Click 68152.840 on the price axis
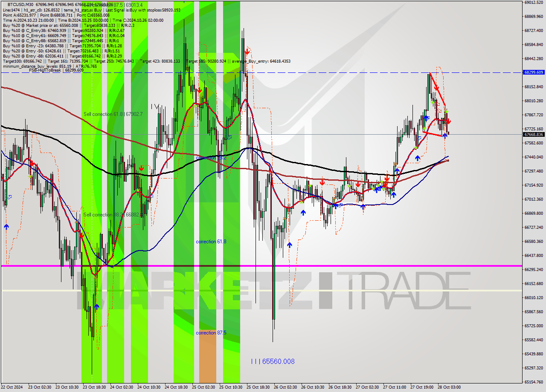 (x=534, y=86)
